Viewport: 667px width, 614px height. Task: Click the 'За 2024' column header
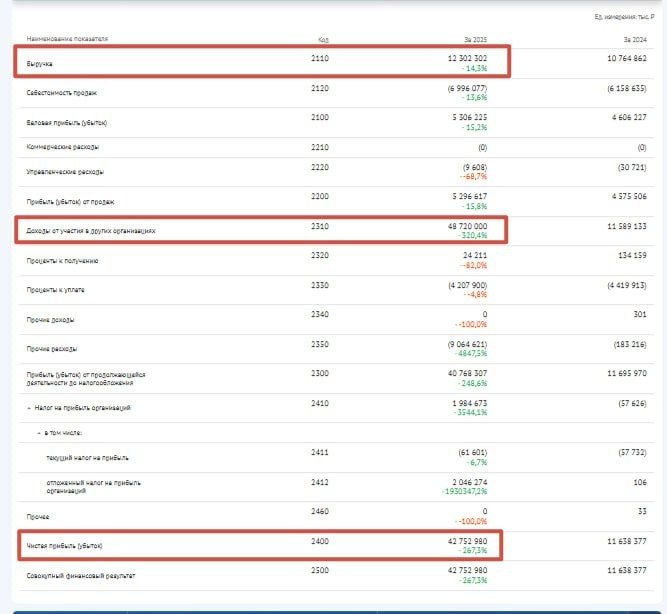pyautogui.click(x=635, y=40)
